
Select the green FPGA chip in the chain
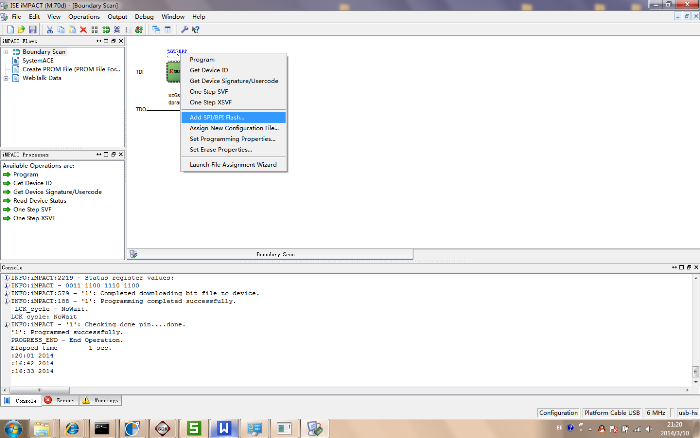[174, 72]
